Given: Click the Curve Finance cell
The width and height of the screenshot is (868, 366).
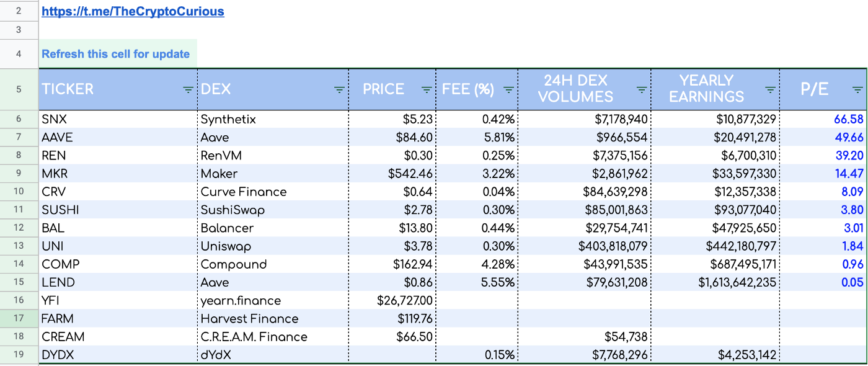Looking at the screenshot, I should [x=273, y=192].
